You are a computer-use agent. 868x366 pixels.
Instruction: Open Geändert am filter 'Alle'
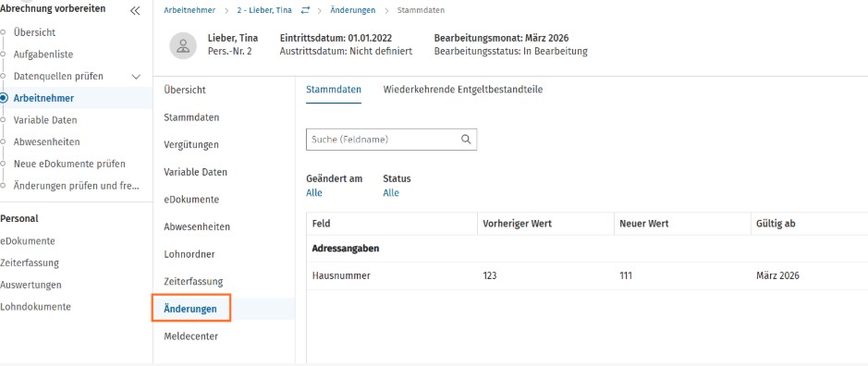pyautogui.click(x=314, y=192)
